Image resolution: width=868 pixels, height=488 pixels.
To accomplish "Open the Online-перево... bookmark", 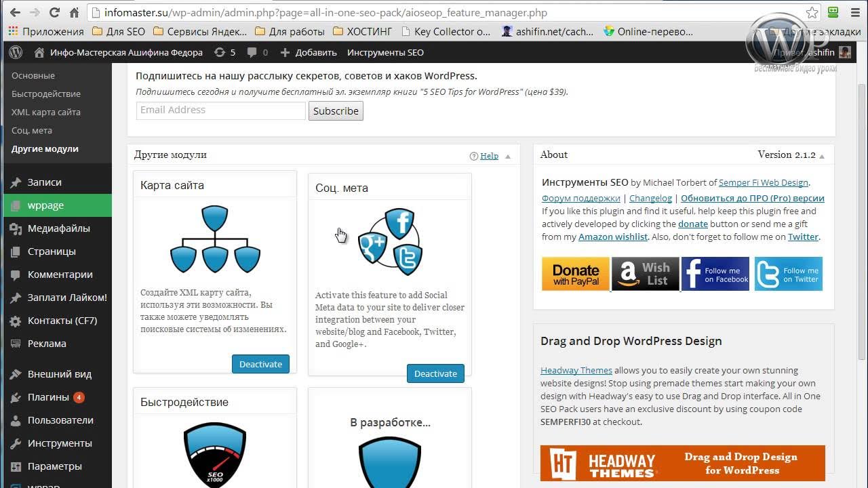I will 648,31.
